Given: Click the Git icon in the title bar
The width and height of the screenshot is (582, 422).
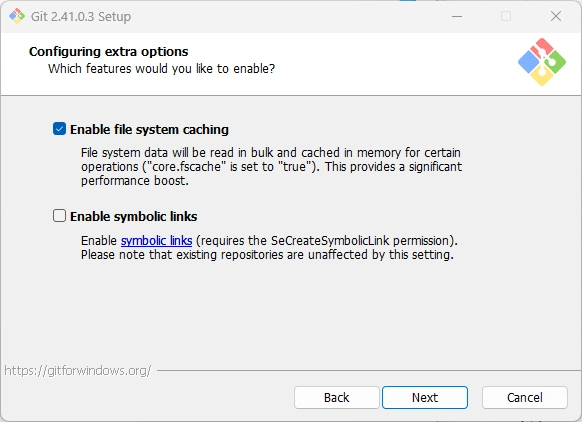Looking at the screenshot, I should tap(17, 16).
